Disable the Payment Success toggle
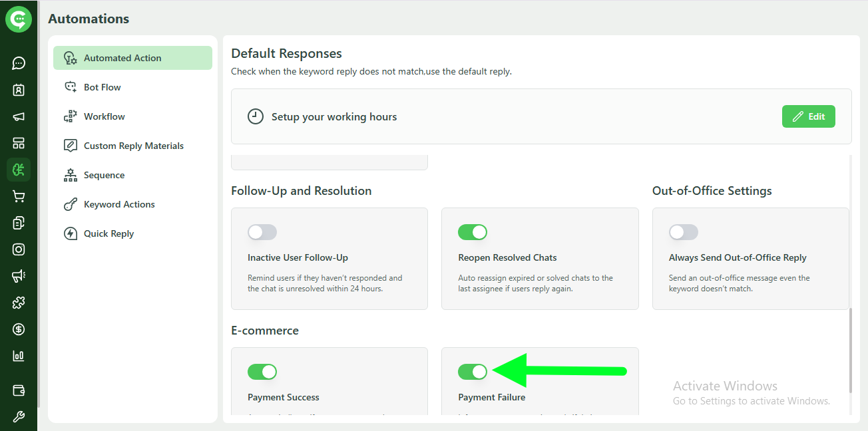 click(x=262, y=372)
